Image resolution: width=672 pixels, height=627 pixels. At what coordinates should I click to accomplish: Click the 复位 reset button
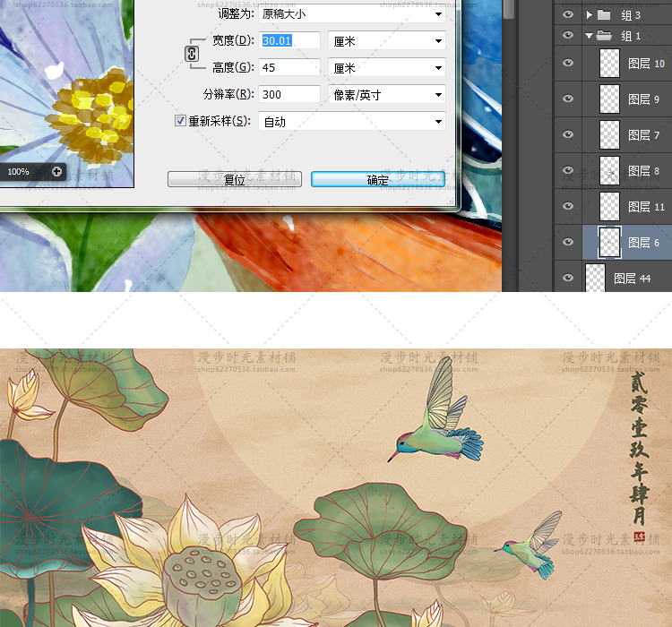pos(235,179)
